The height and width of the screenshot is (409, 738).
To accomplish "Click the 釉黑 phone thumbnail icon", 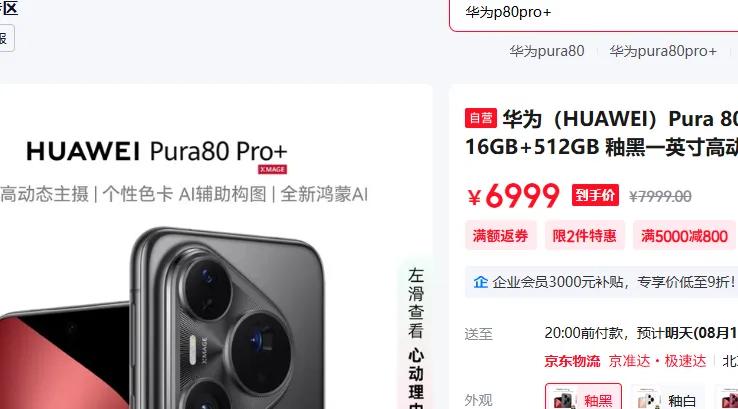I will [563, 400].
